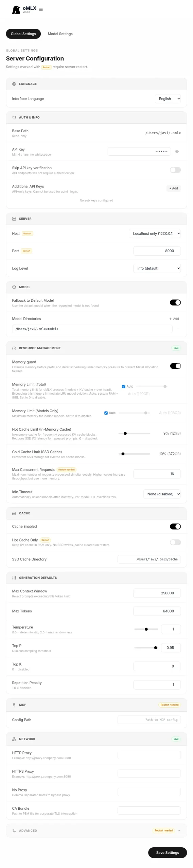
Task: Uncheck Auto for Memory Limit (Total)
Action: 124,387
